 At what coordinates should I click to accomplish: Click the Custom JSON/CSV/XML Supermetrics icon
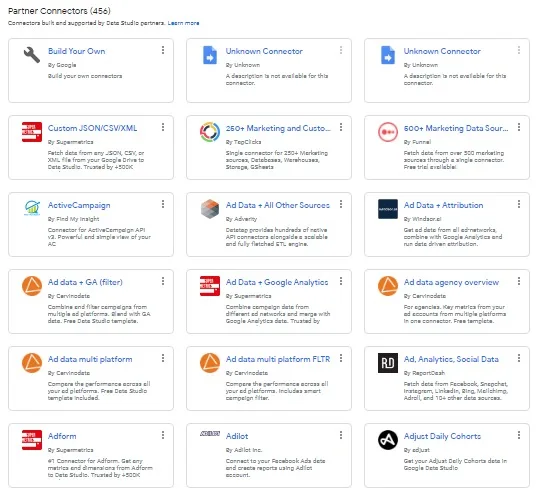[x=32, y=132]
